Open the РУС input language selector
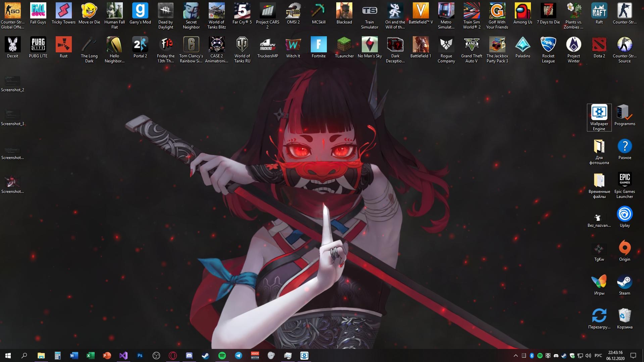644x362 pixels. tap(598, 356)
